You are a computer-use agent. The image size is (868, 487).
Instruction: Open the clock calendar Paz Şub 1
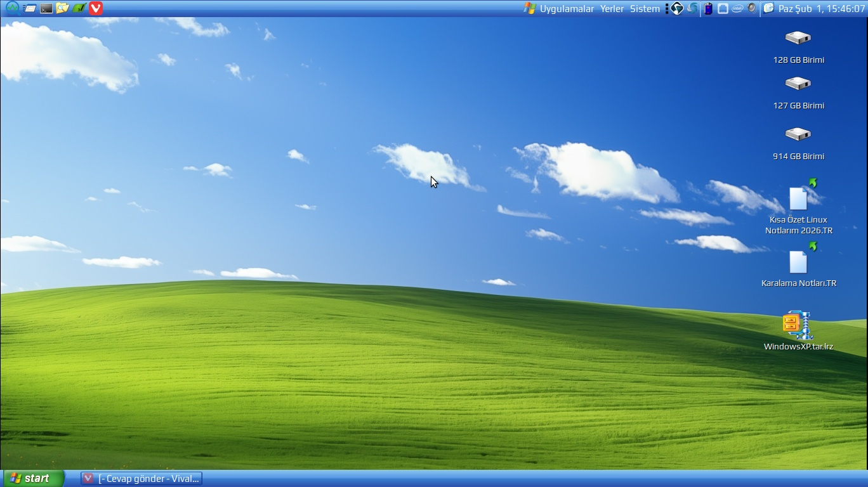822,9
